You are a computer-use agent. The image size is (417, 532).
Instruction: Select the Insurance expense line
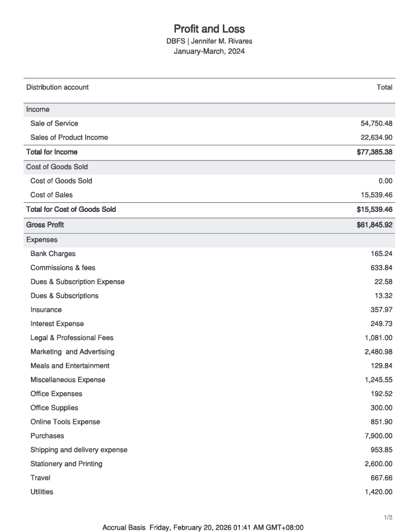209,310
